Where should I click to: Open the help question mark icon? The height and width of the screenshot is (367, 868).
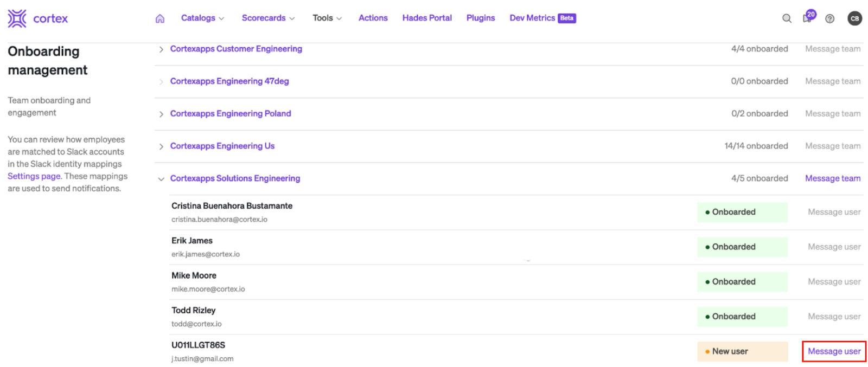(x=829, y=18)
